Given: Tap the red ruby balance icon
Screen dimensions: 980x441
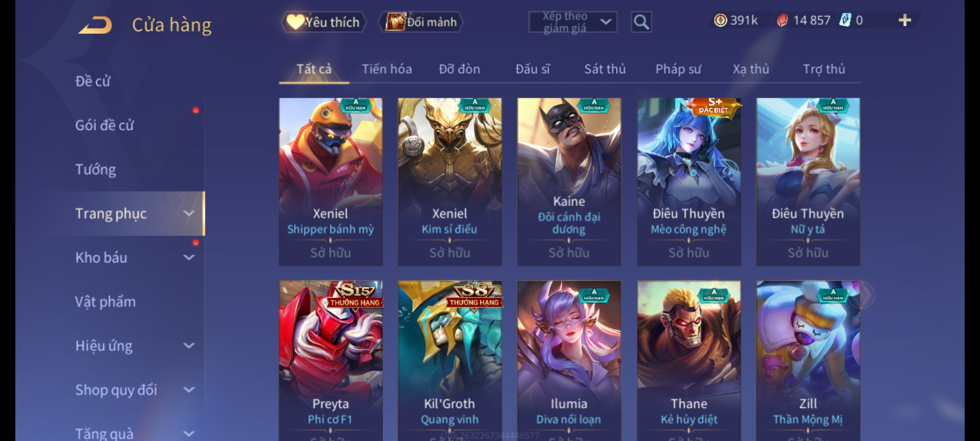Looking at the screenshot, I should click(782, 20).
